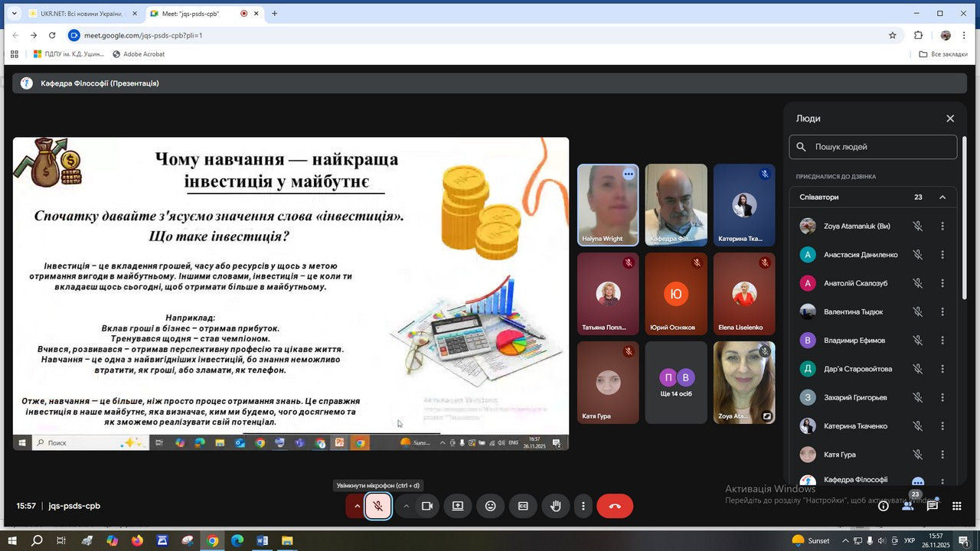
Task: Unmute microphone with the red mic button
Action: pos(378,506)
